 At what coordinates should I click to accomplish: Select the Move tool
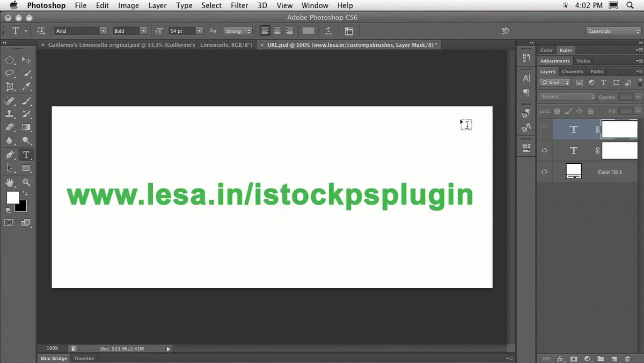click(26, 60)
